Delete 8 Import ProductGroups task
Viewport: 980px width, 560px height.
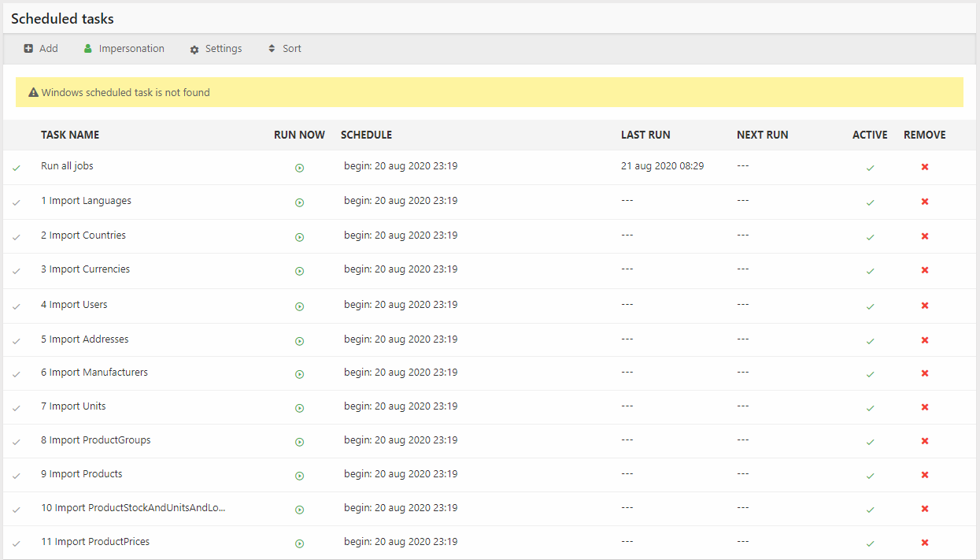pos(925,441)
